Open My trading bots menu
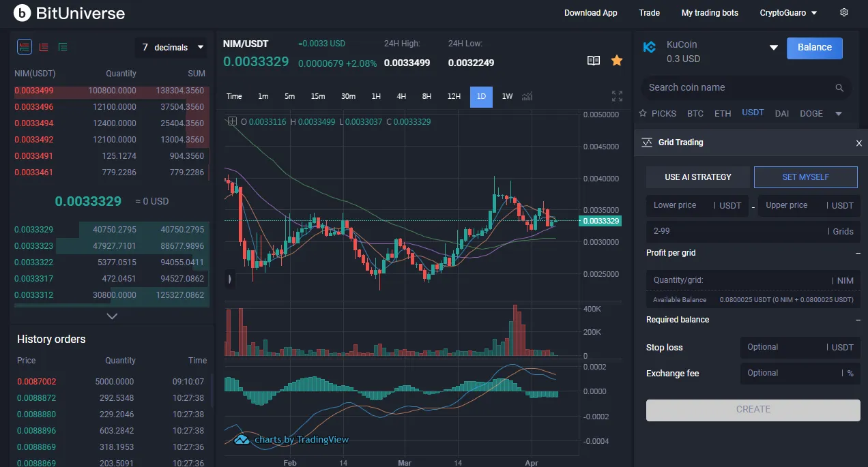 710,13
